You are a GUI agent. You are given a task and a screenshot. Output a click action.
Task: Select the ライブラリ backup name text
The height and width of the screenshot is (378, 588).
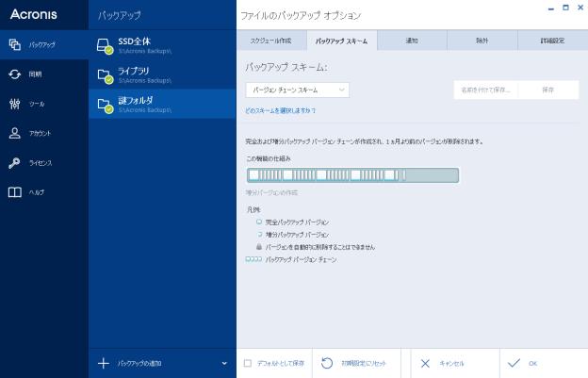pyautogui.click(x=134, y=71)
